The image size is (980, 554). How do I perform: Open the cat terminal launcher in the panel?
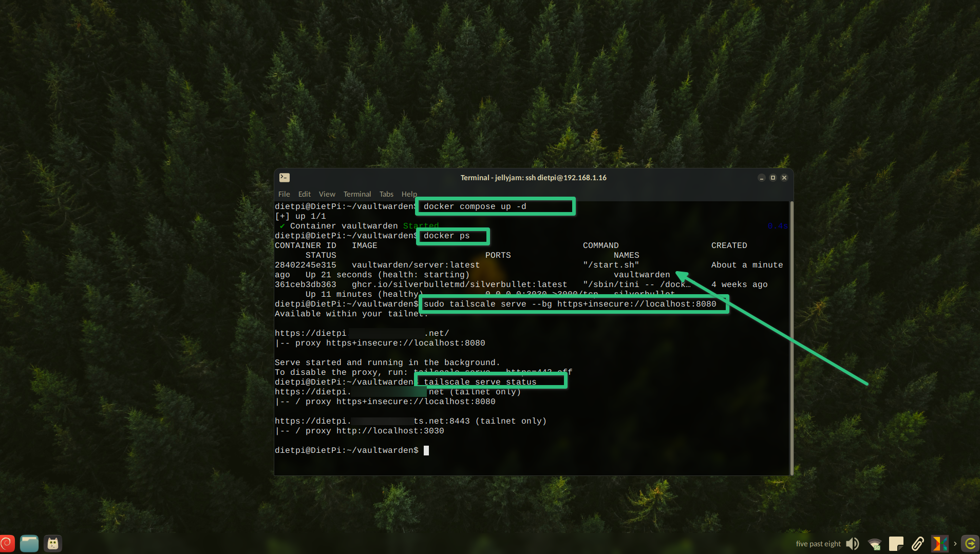(52, 543)
